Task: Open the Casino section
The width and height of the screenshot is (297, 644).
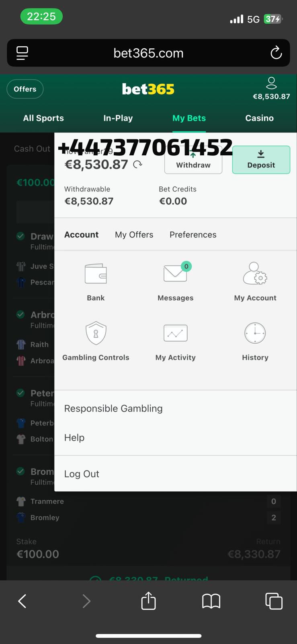Action: tap(259, 118)
